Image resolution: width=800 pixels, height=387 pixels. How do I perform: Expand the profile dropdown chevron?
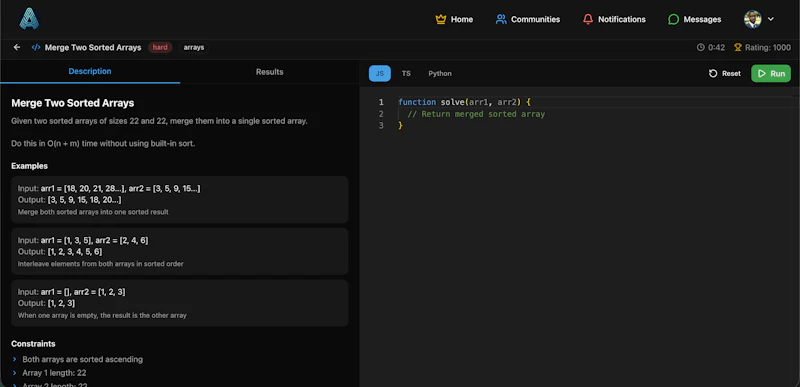770,19
